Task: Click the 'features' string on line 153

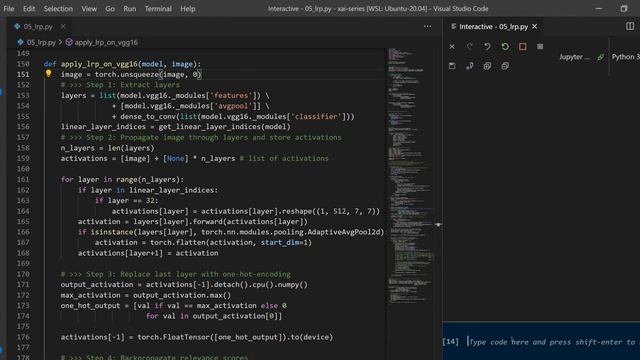Action: point(231,96)
